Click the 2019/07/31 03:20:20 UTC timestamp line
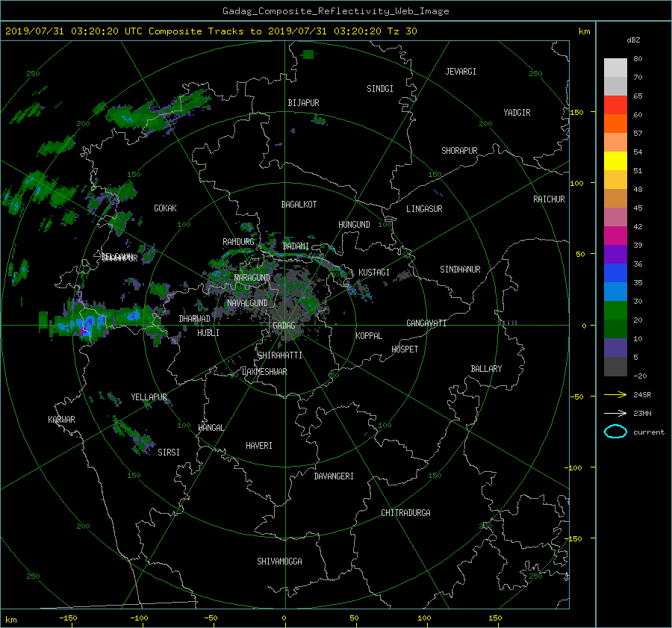The width and height of the screenshot is (672, 628). (x=211, y=31)
